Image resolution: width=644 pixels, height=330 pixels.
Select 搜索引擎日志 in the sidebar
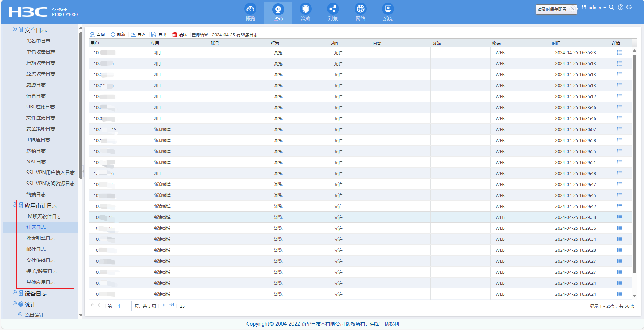(x=41, y=238)
